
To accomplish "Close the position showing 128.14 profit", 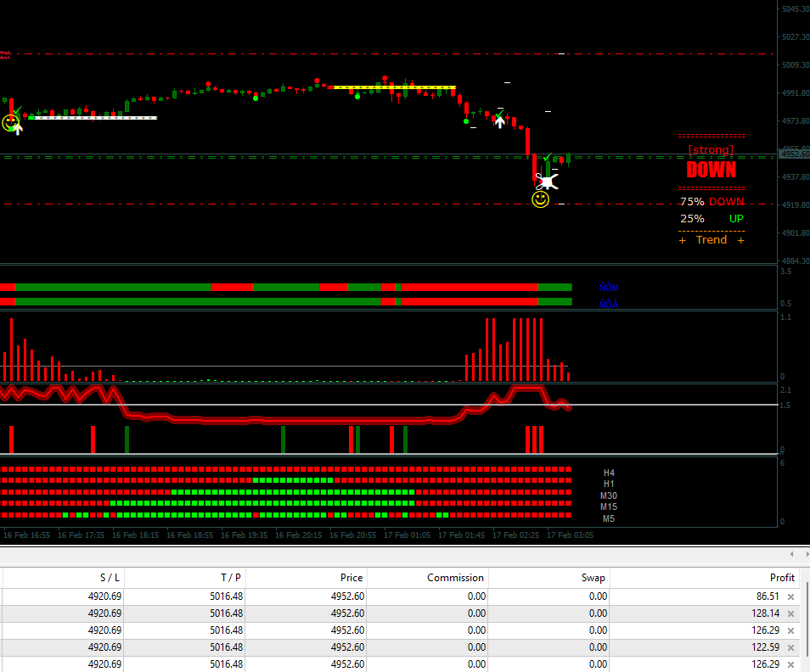I will 790,613.
